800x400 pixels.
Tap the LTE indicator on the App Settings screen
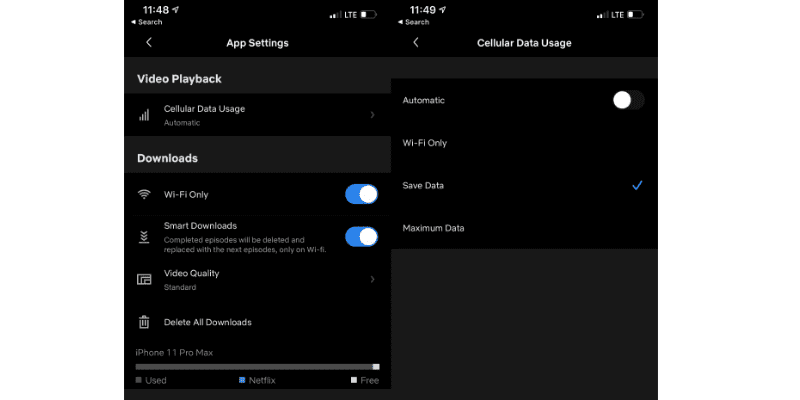click(351, 15)
